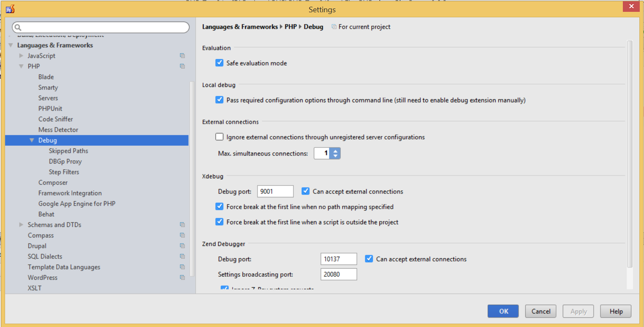Click the project icon beside Compass
644x327 pixels.
pos(182,235)
